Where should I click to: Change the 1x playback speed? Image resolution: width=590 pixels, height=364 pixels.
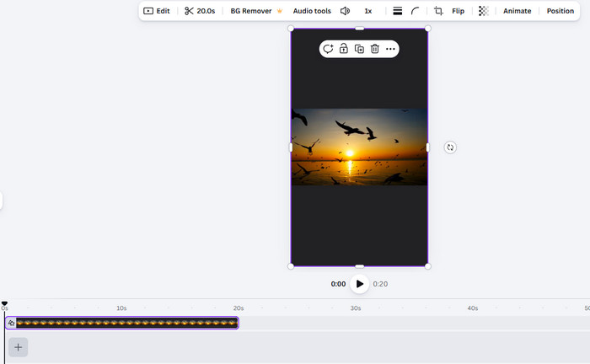tap(368, 11)
